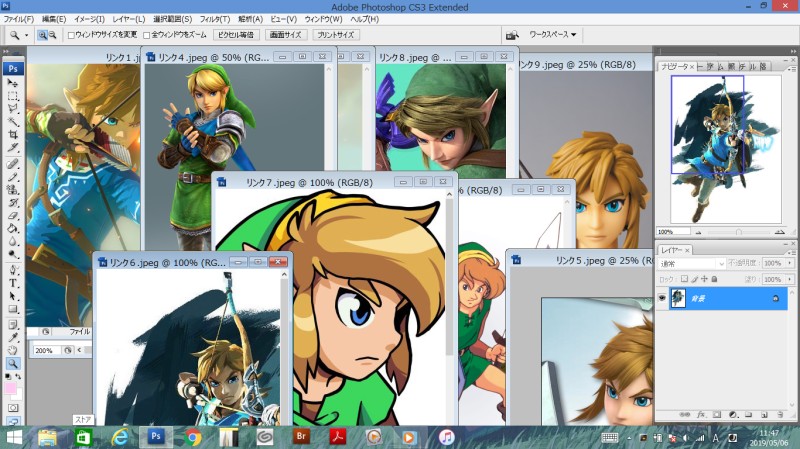Toggle lock image pixels brush icon
This screenshot has height=449, width=800.
(x=694, y=279)
